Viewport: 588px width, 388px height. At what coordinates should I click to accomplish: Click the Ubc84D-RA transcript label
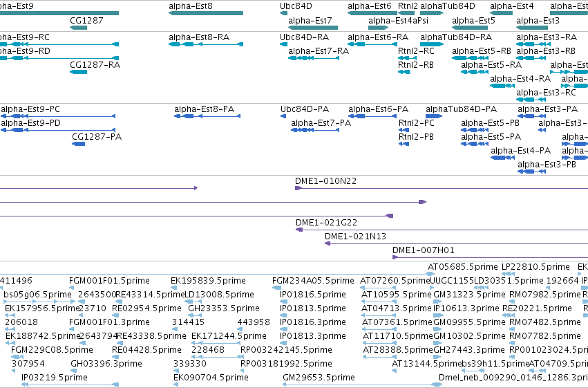point(305,37)
